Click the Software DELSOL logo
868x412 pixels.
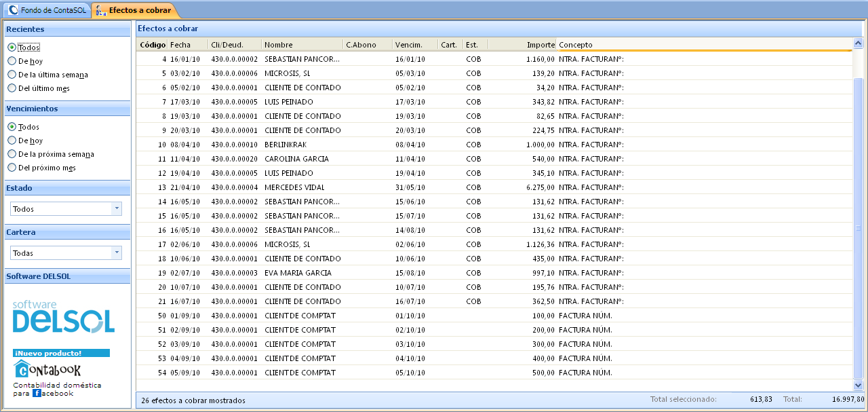coord(63,317)
